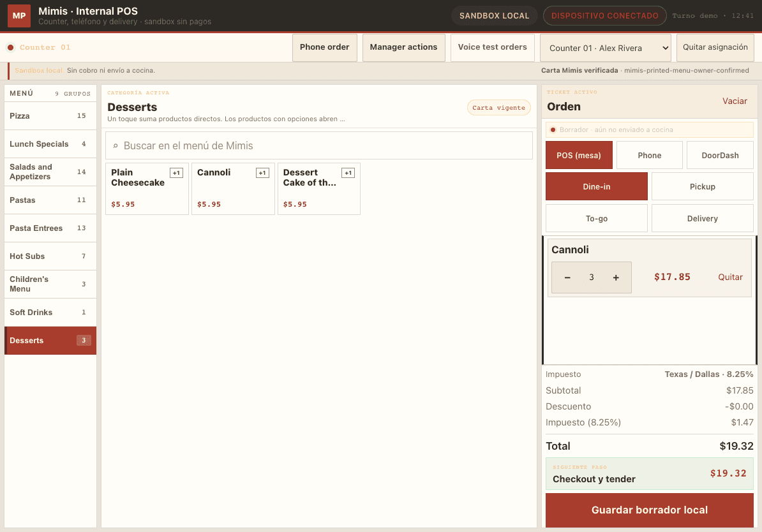The image size is (762, 532).
Task: Click the Cannoli line item in the order
Action: point(649,268)
